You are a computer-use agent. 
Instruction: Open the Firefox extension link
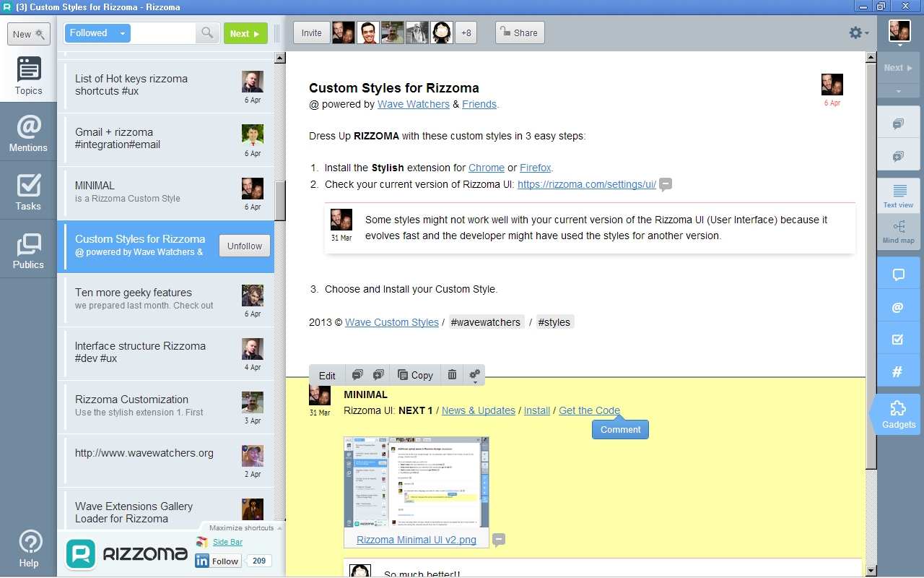point(536,168)
